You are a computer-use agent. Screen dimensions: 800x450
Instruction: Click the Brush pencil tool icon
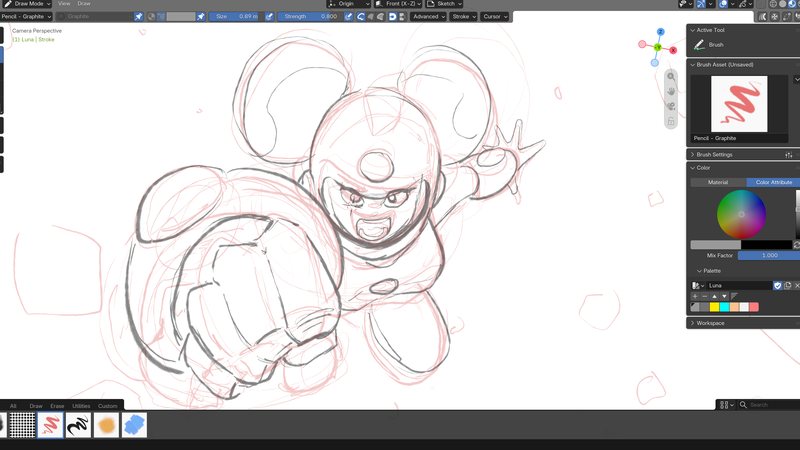(x=699, y=45)
